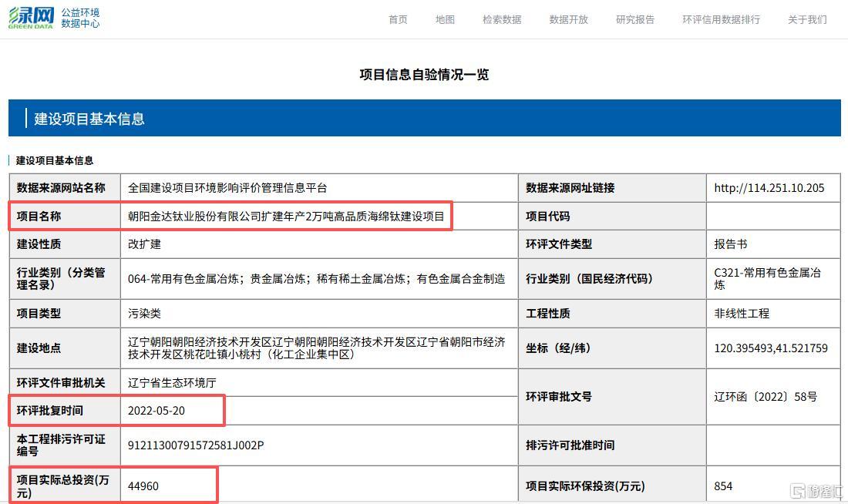
Task: Go to the 关于我们 nav item
Action: click(x=807, y=19)
